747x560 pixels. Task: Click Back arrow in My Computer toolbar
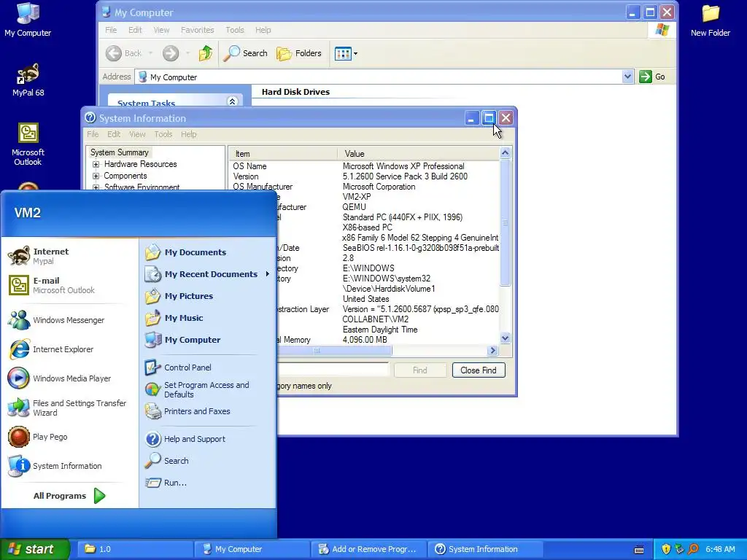pyautogui.click(x=123, y=53)
